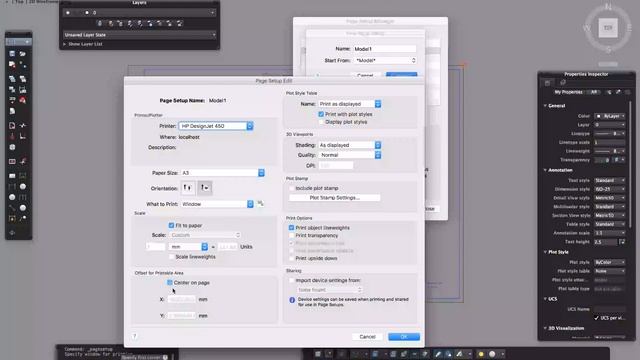Viewport: 640px width, 360px height.
Task: Uncheck Print object lineweights
Action: (x=291, y=228)
